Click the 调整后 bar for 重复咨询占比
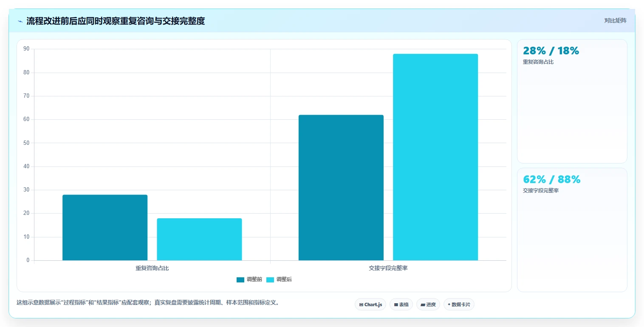 [199, 240]
